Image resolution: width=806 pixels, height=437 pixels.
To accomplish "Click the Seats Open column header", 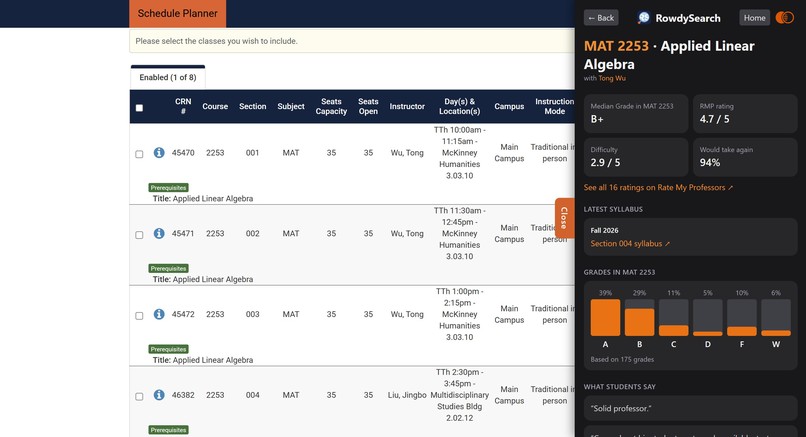I will pos(368,106).
